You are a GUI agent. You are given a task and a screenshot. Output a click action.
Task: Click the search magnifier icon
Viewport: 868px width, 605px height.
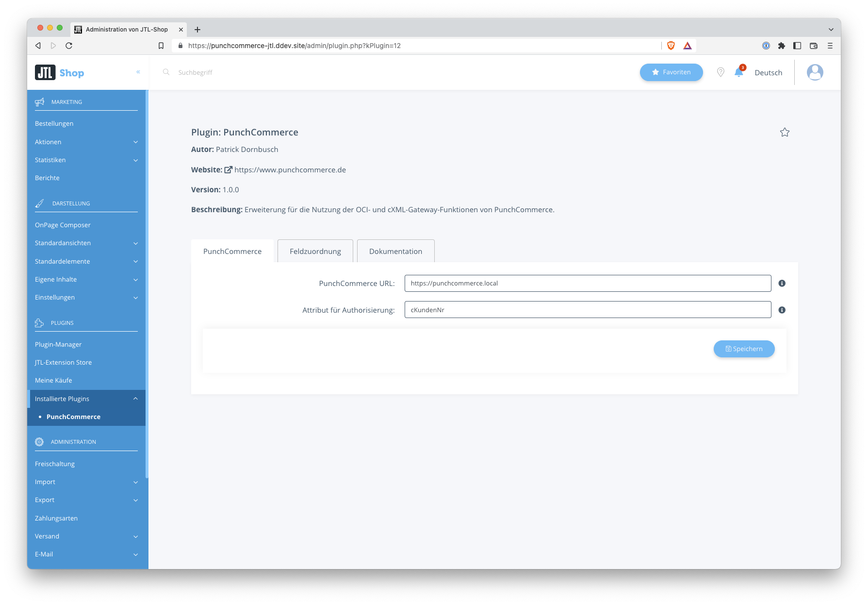pyautogui.click(x=166, y=72)
